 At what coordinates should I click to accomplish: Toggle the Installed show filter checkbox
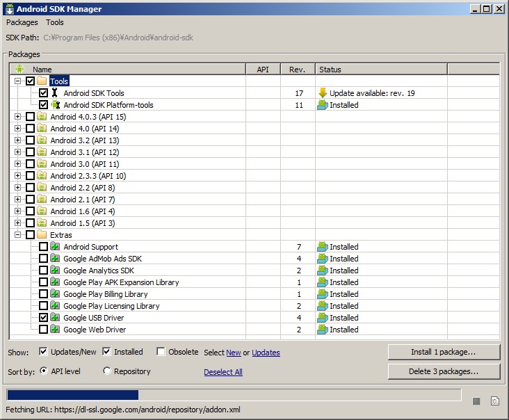tap(106, 352)
